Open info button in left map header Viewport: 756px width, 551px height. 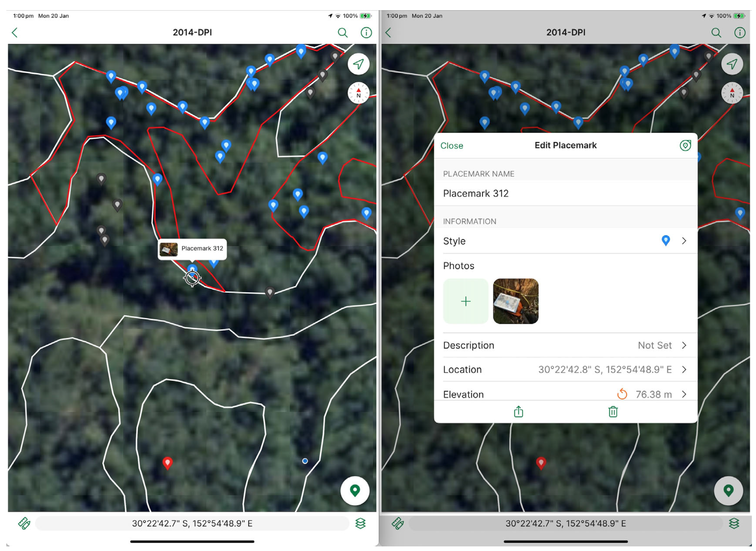point(366,33)
